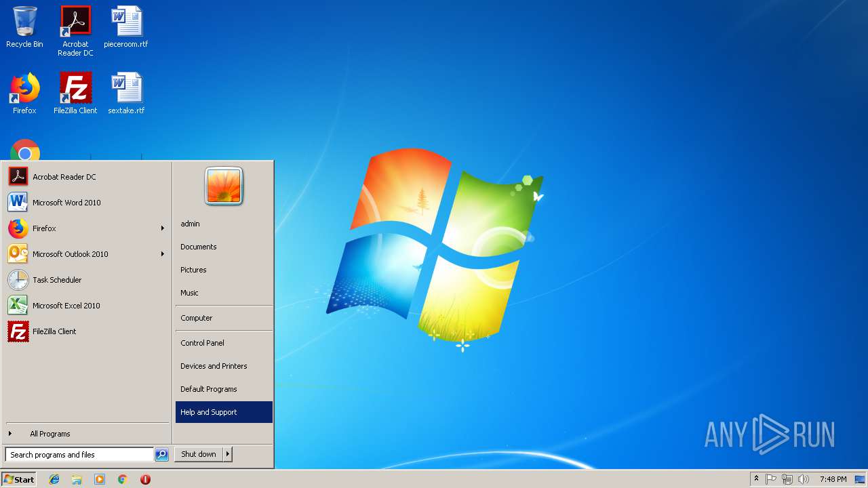Open Acrobat Reader DC desktop shortcut
The width and height of the screenshot is (868, 488).
[75, 31]
